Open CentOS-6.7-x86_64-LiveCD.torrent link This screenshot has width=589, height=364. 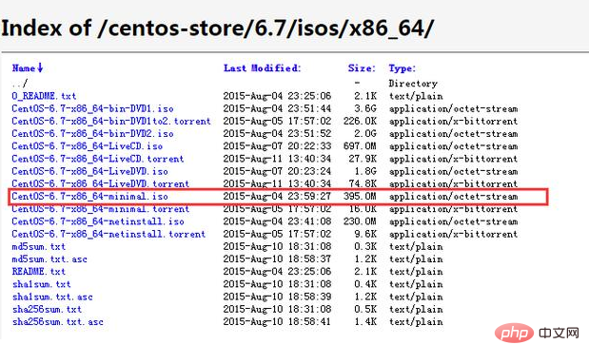point(98,159)
